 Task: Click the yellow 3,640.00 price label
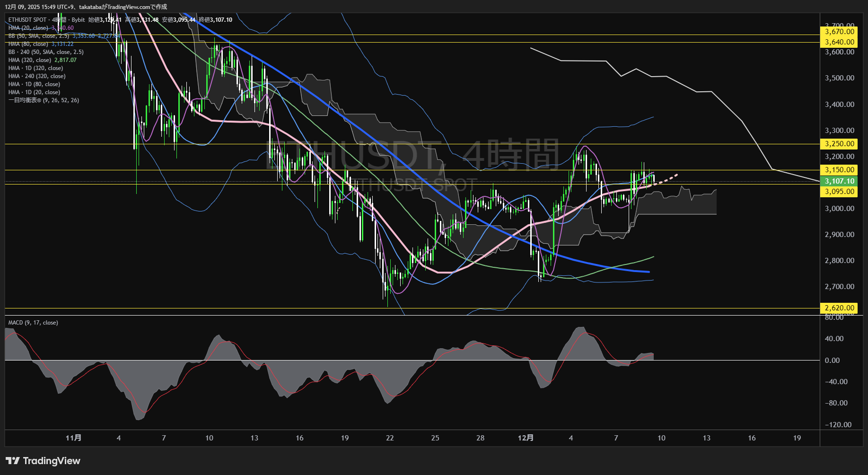click(x=840, y=42)
